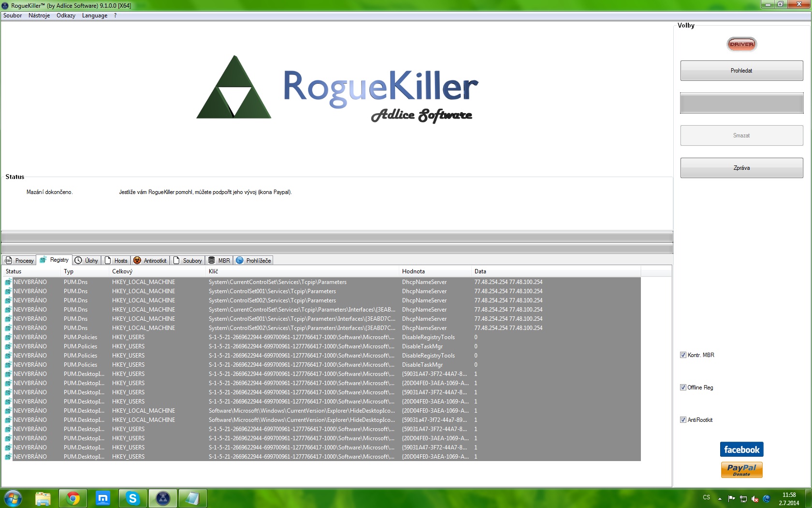This screenshot has height=508, width=812.
Task: Click the Soubor menu
Action: coord(13,15)
